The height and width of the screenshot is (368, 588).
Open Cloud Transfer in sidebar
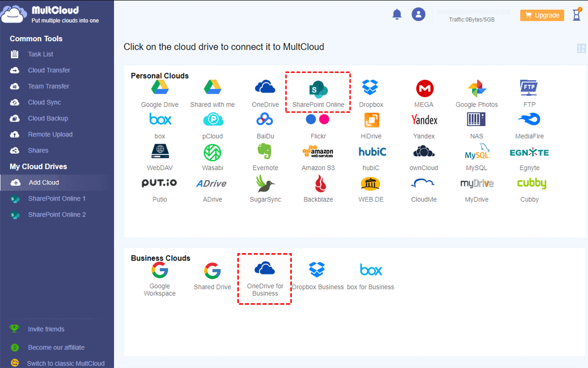49,70
